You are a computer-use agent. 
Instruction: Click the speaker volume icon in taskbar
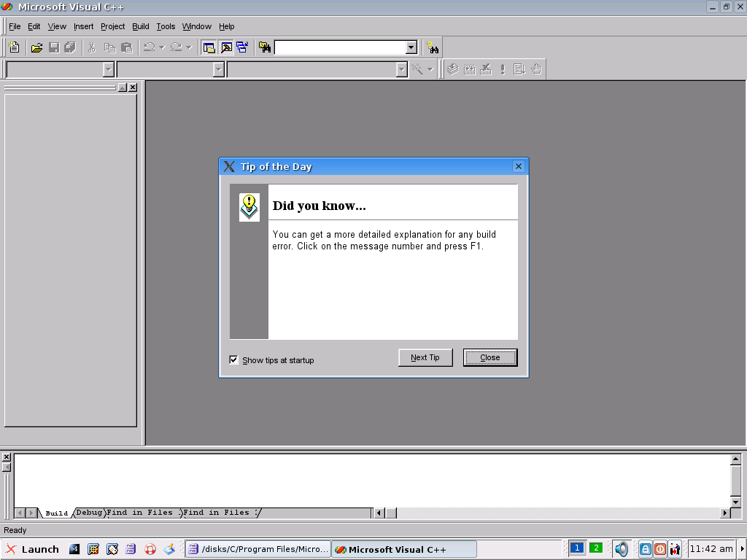pos(622,549)
